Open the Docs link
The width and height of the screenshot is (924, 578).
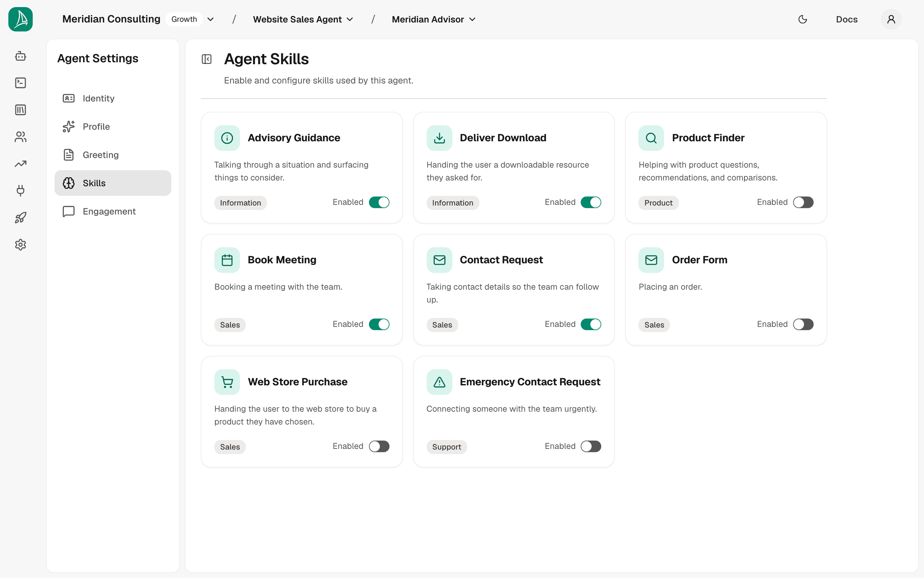[x=846, y=19]
